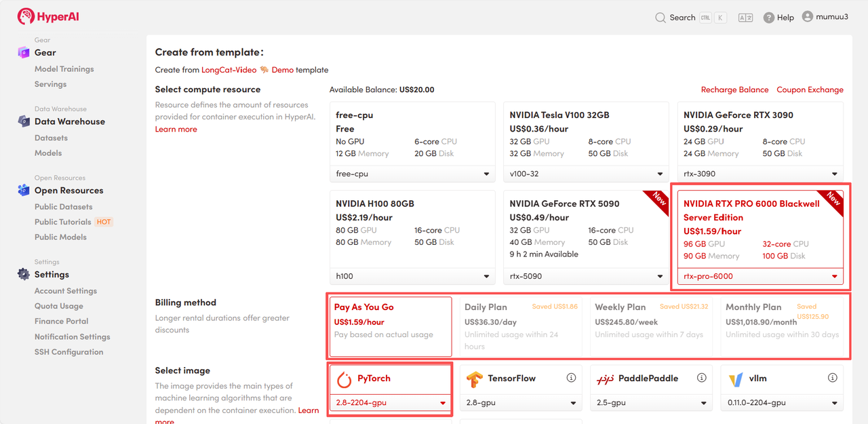This screenshot has height=424, width=868.
Task: Open Model Trainings in sidebar
Action: point(64,69)
